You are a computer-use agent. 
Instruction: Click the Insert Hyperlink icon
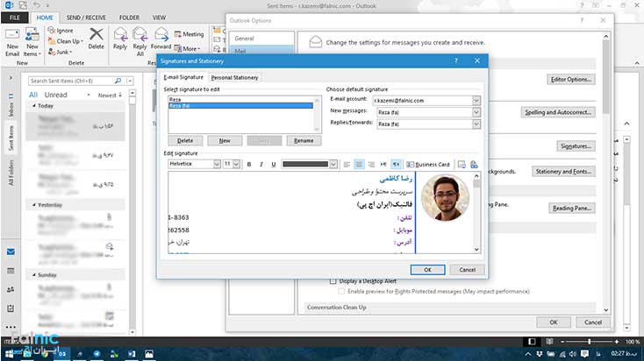click(x=474, y=164)
